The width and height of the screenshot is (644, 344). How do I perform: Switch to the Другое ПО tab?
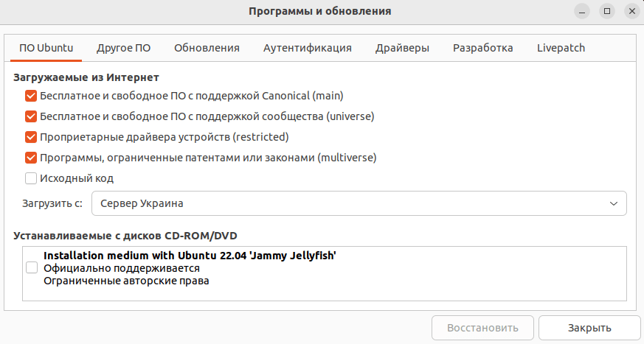click(124, 48)
